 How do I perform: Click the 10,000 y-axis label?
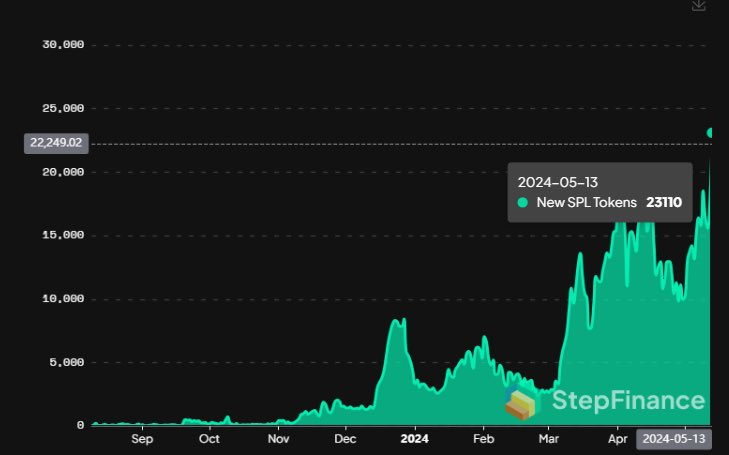click(x=63, y=299)
